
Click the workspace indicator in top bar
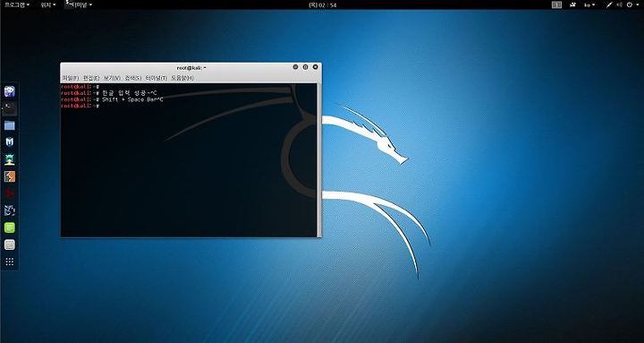click(556, 4)
